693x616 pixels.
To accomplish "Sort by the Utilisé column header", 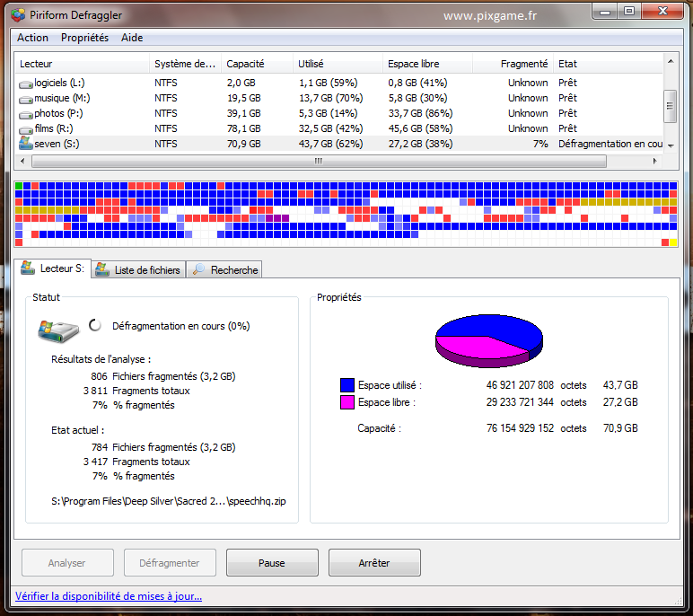I will click(338, 64).
